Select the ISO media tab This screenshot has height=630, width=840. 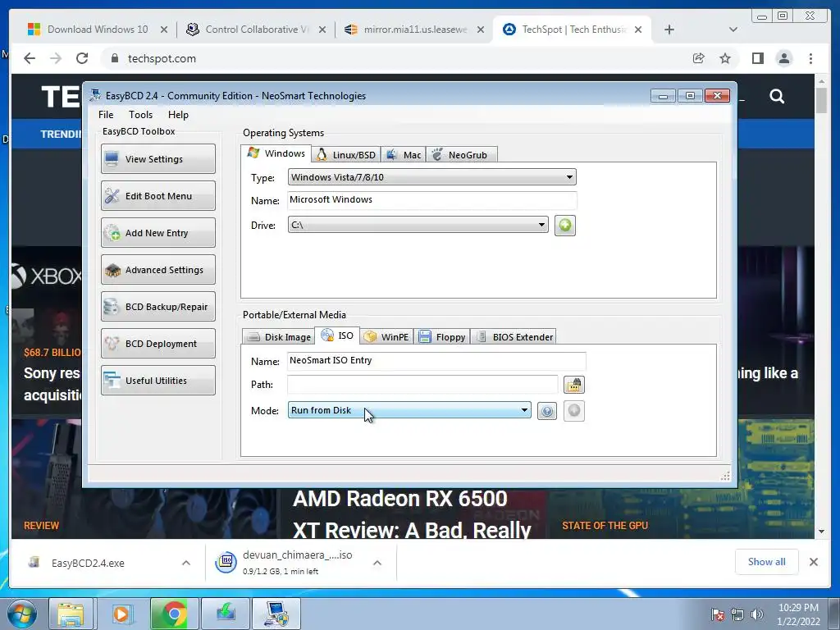tap(337, 336)
